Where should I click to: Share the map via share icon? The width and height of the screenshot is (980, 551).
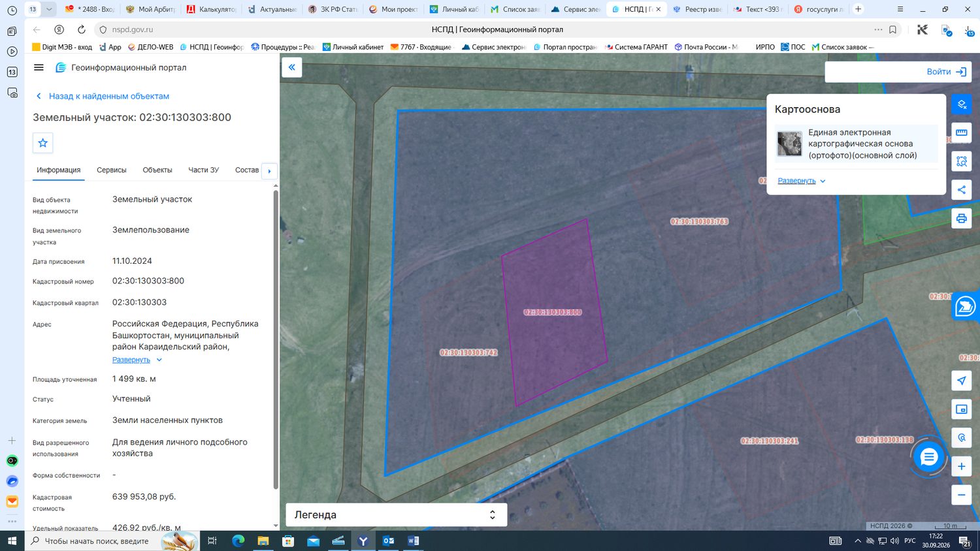click(x=961, y=190)
